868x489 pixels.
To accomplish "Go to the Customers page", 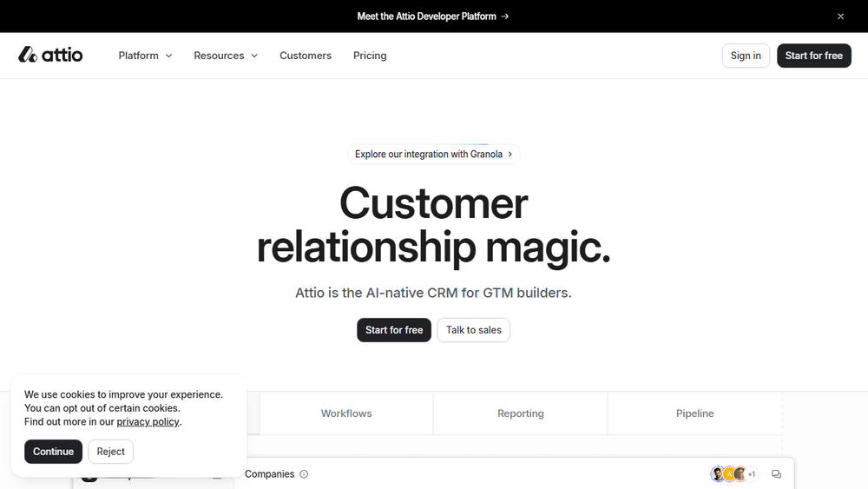I will [306, 56].
